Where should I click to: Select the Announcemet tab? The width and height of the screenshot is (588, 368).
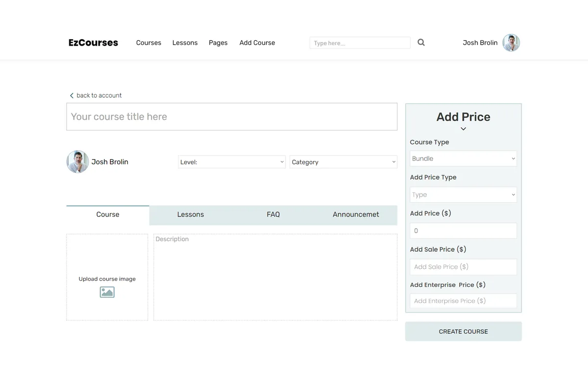point(356,215)
